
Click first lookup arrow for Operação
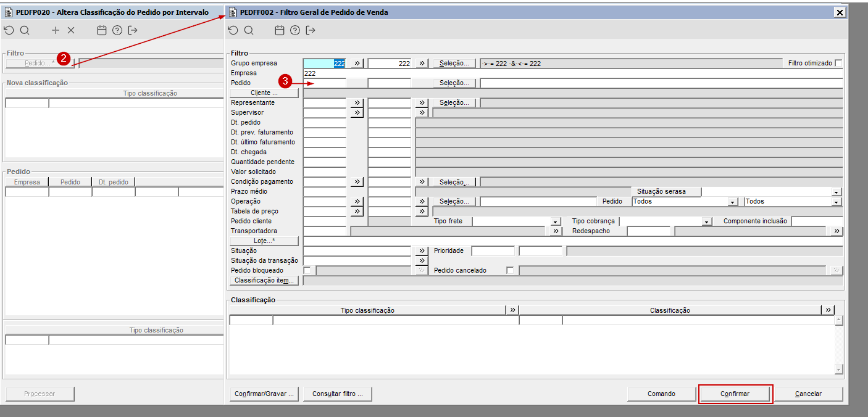357,201
